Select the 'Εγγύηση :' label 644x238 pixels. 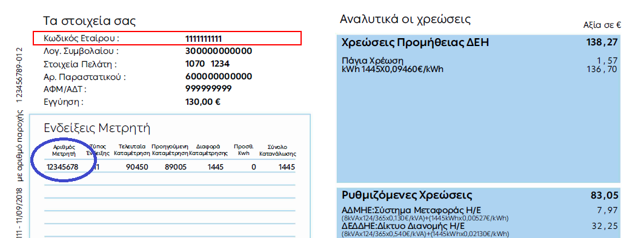click(63, 102)
